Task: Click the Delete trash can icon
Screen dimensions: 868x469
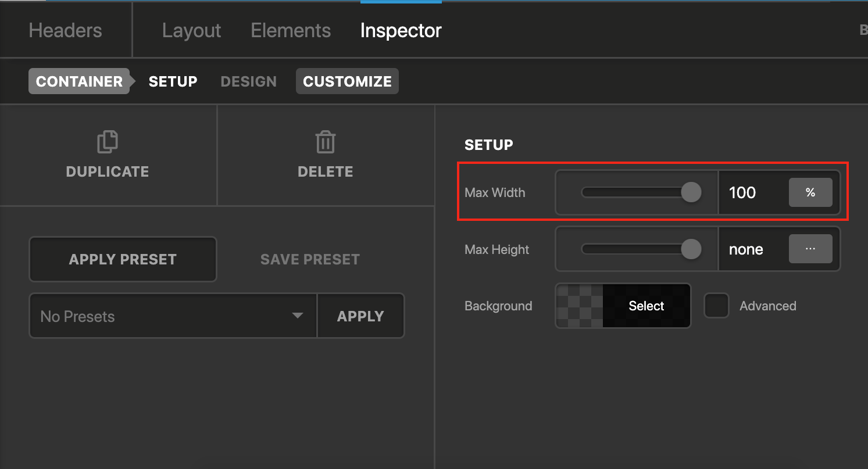Action: [x=325, y=142]
